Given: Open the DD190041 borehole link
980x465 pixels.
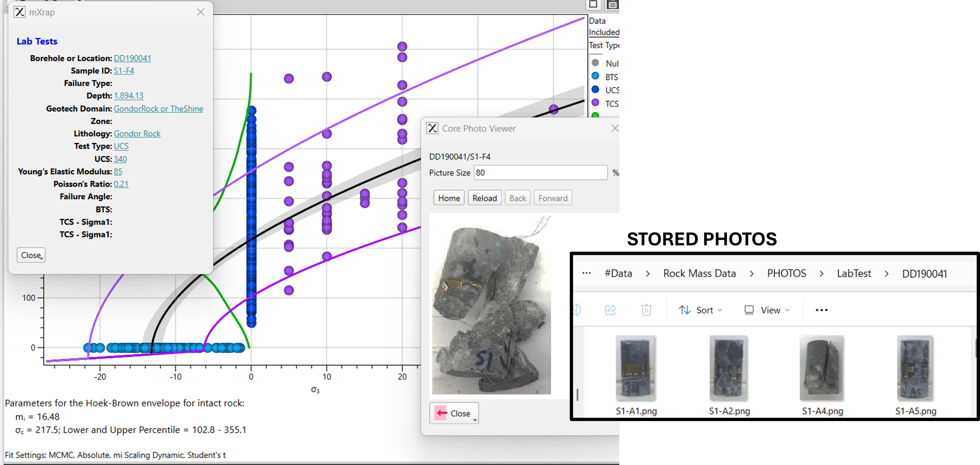Looking at the screenshot, I should tap(132, 58).
